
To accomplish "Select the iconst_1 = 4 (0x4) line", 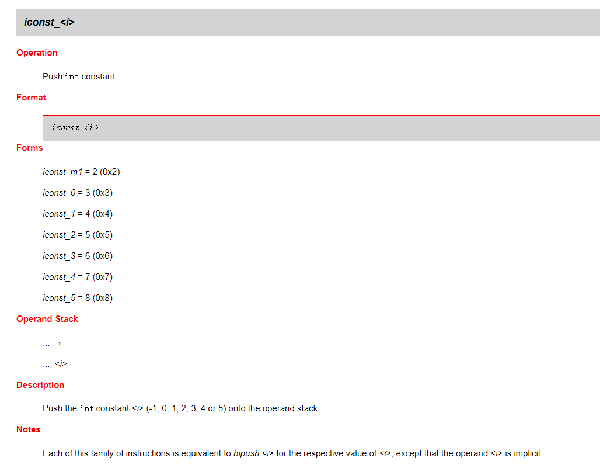I will coord(77,214).
